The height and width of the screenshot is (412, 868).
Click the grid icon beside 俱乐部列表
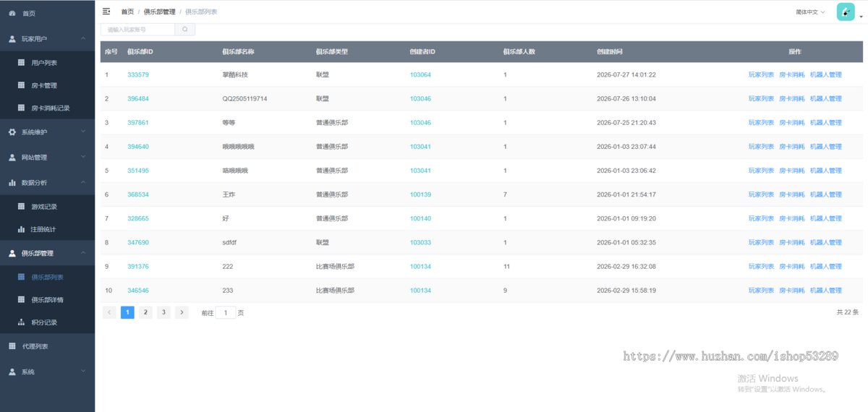coord(21,277)
